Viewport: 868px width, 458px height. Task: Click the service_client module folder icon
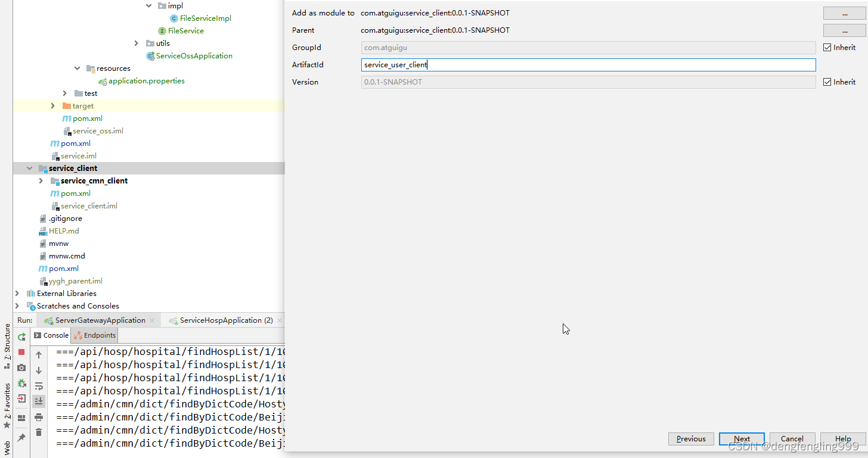pos(43,169)
